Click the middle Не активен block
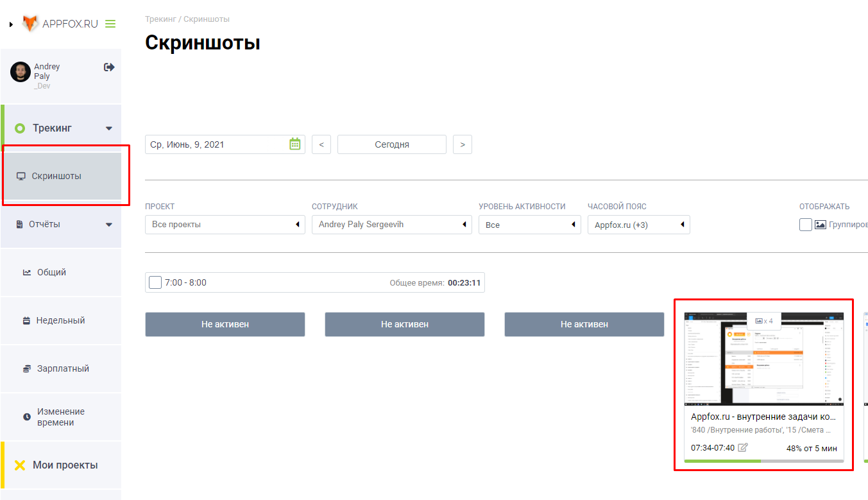 (x=405, y=324)
